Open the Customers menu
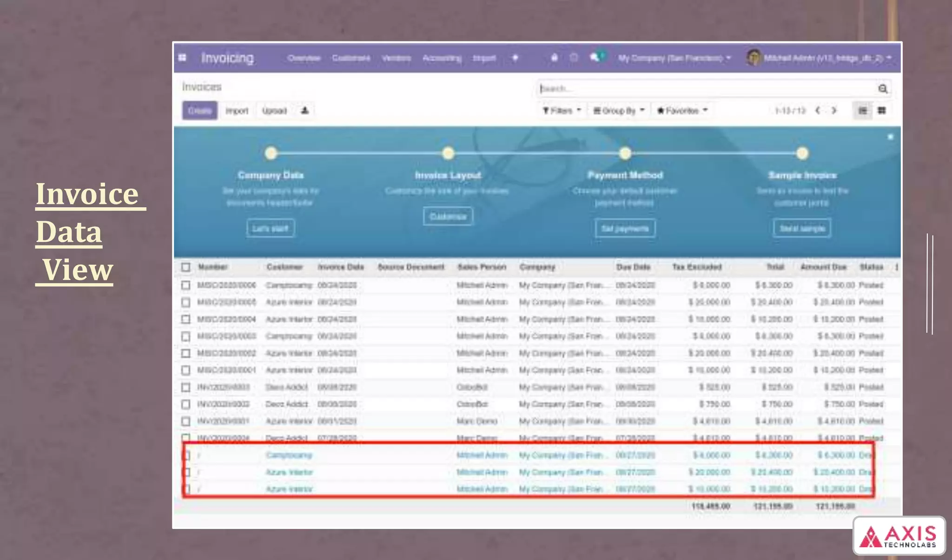 351,58
